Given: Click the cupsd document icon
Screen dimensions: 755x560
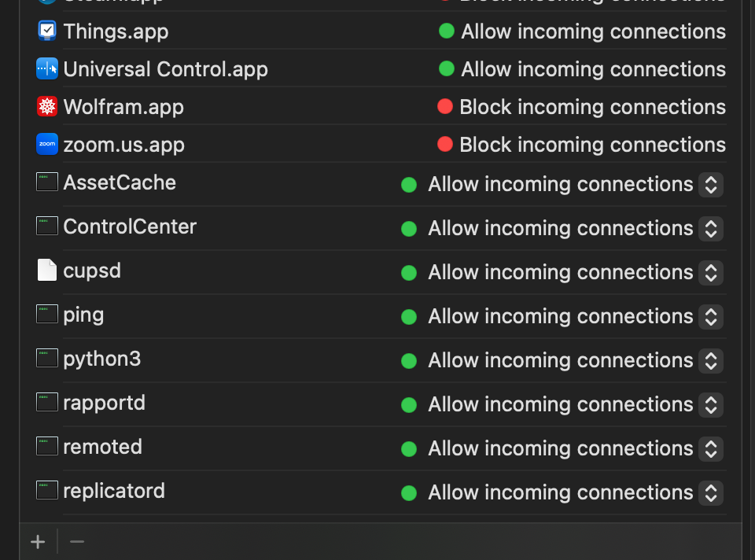Looking at the screenshot, I should (x=47, y=271).
